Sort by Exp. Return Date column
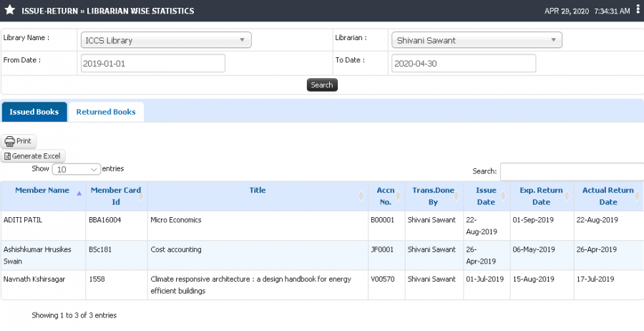Viewport: 644px width, 331px height. (542, 196)
